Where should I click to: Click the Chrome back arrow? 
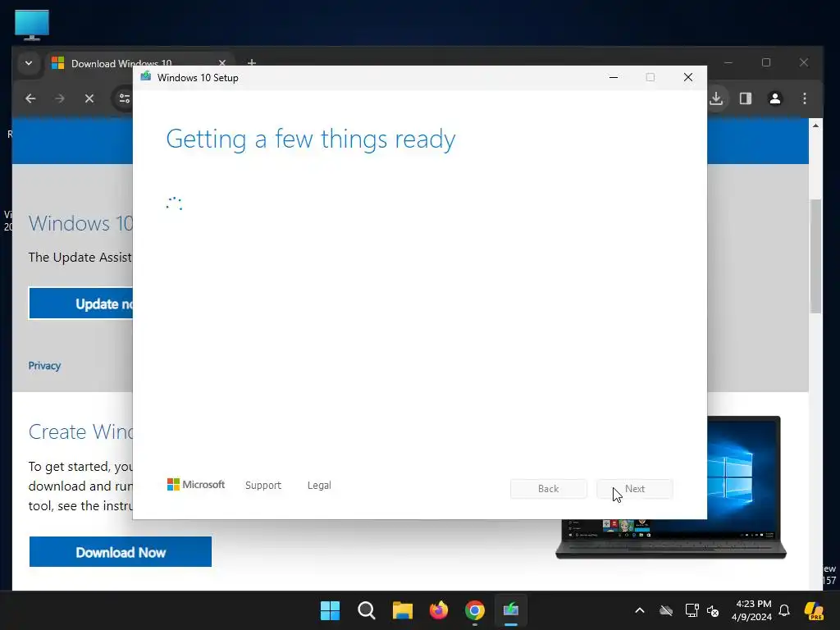(x=30, y=98)
